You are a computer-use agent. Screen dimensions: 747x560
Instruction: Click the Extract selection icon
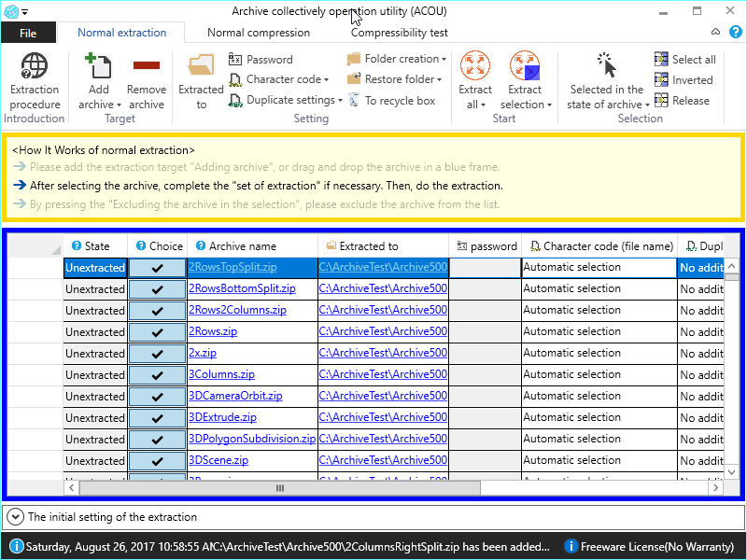[x=525, y=65]
